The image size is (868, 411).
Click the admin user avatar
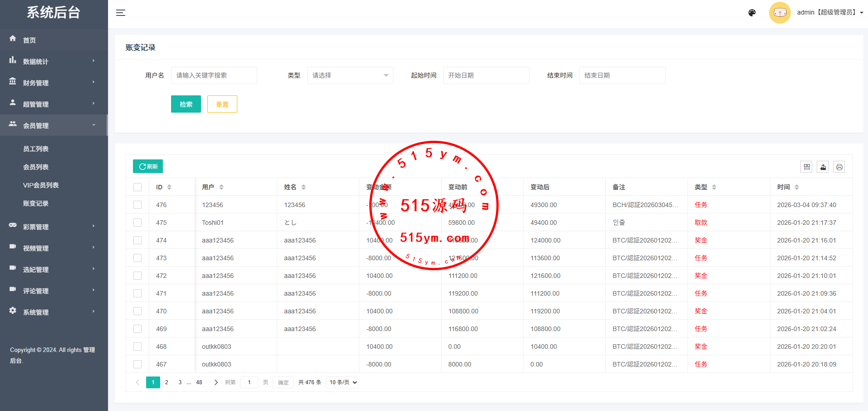pos(780,13)
